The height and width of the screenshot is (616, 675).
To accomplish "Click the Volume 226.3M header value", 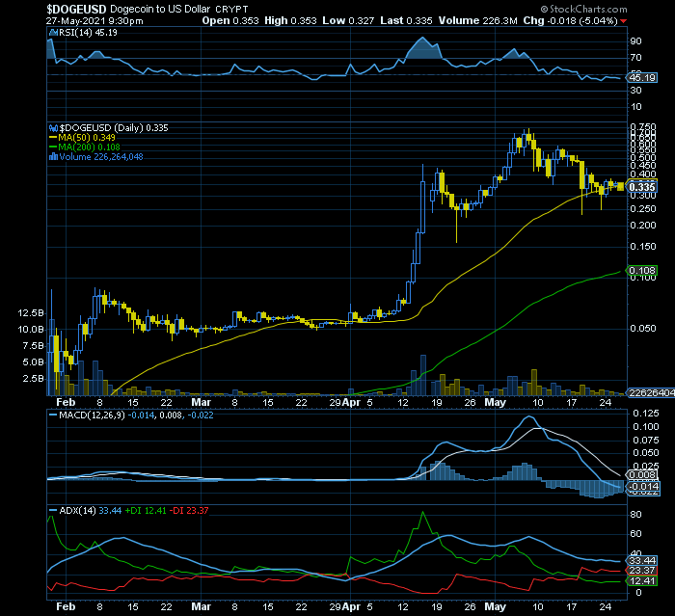I will 478,20.
